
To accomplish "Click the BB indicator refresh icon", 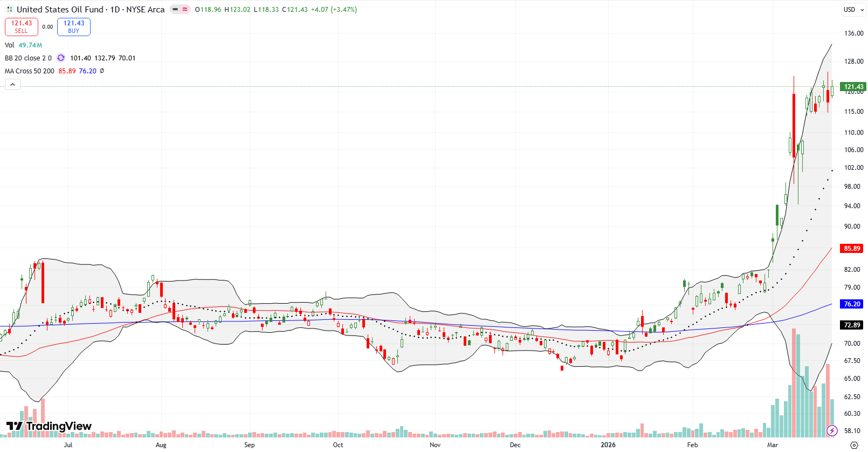I will tap(61, 58).
